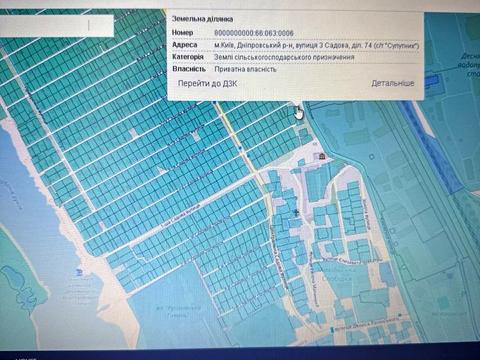Click the address text in the Адреса row
The width and height of the screenshot is (480, 360).
[316, 46]
